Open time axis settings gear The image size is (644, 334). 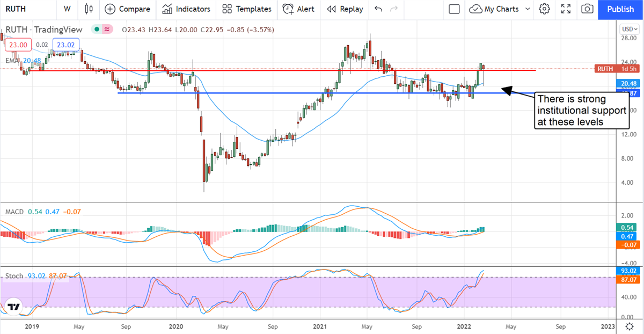628,326
